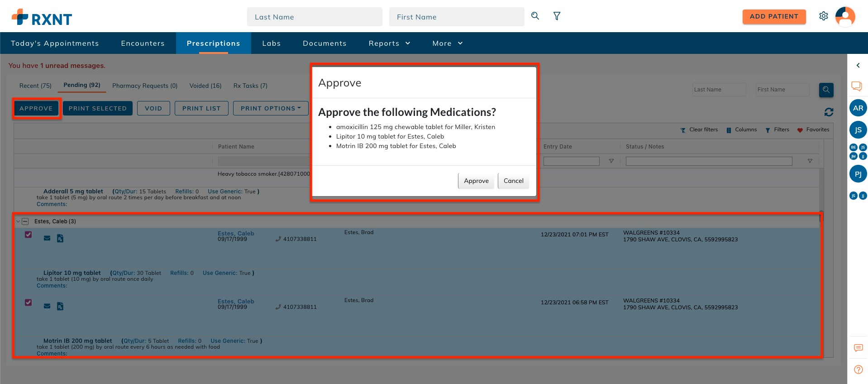Open the patient filter funnel icon

(557, 16)
